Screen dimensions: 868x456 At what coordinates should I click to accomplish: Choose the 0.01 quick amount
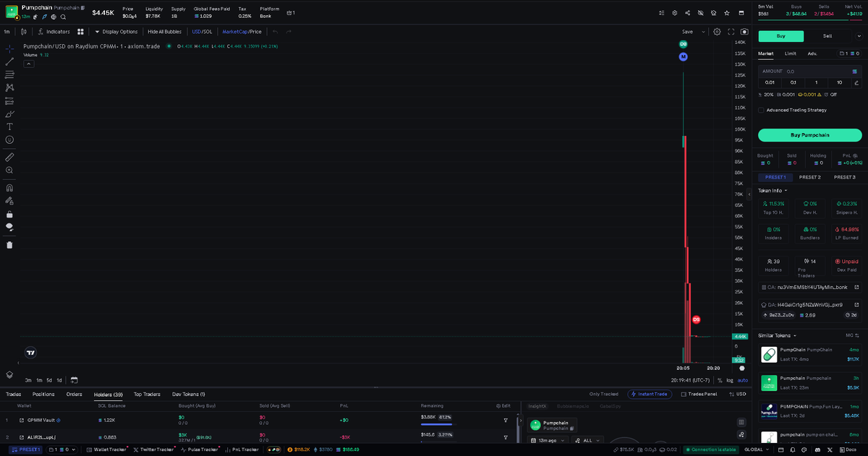770,82
